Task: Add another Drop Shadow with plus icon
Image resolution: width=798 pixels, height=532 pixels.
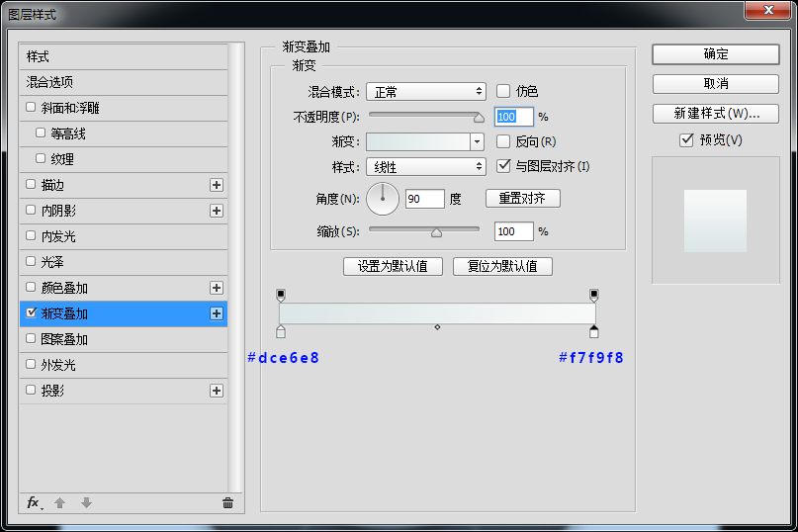Action: coord(217,391)
